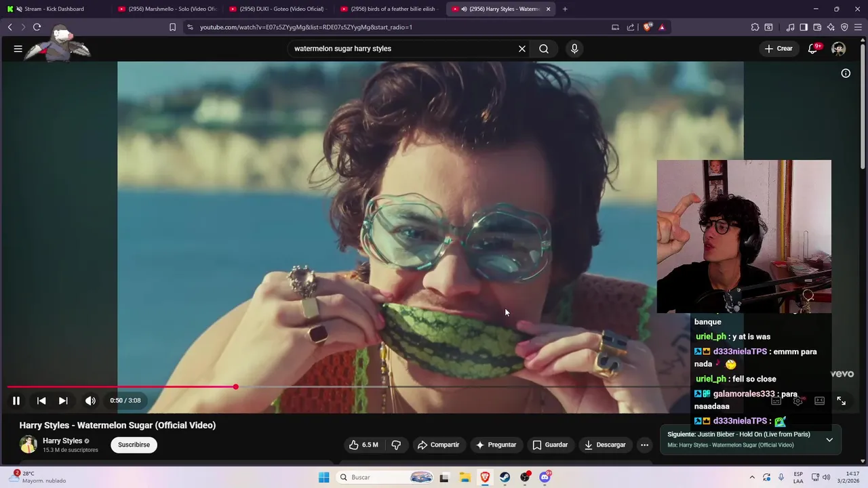Open Harry Styles channel avatar

28,445
